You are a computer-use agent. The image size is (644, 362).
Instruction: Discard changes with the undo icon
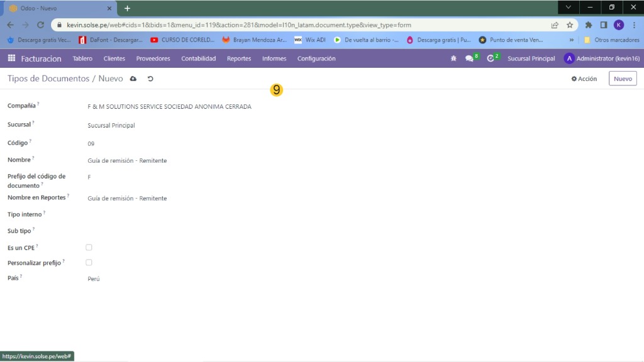150,79
